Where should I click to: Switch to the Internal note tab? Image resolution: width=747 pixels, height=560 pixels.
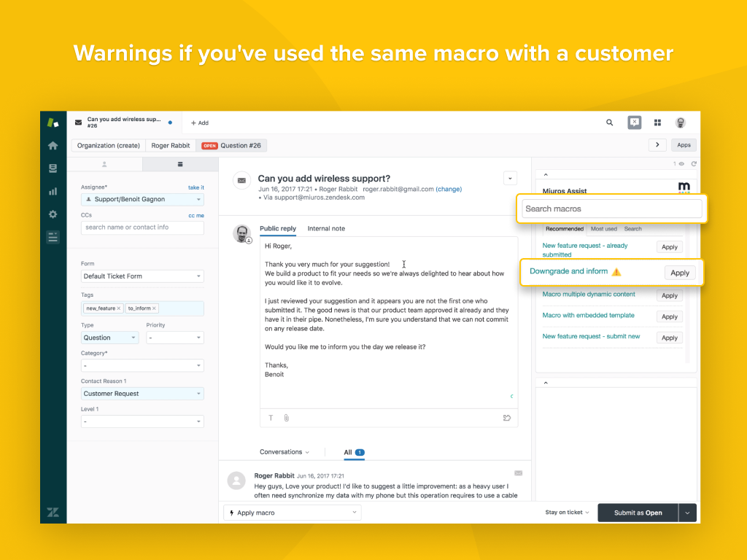point(326,229)
